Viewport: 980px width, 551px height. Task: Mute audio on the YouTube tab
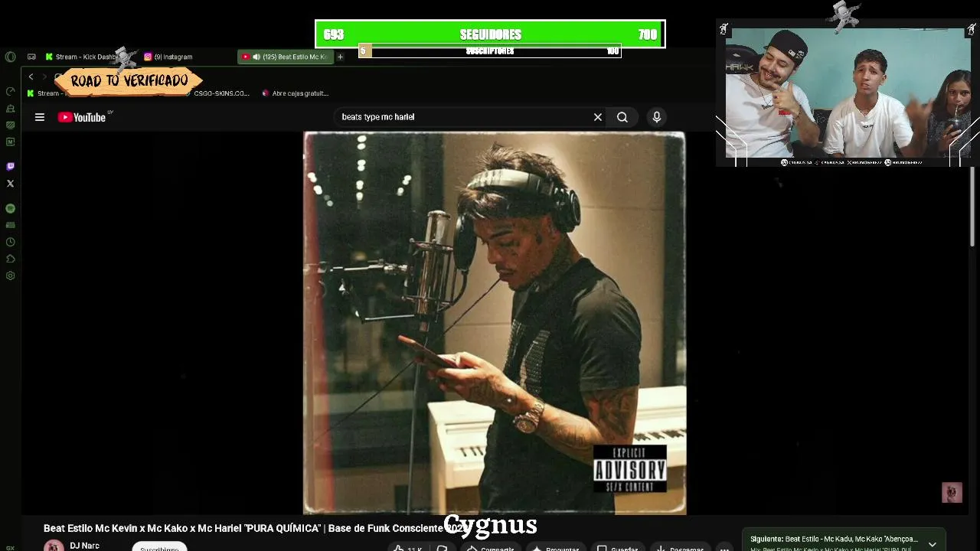pos(256,57)
